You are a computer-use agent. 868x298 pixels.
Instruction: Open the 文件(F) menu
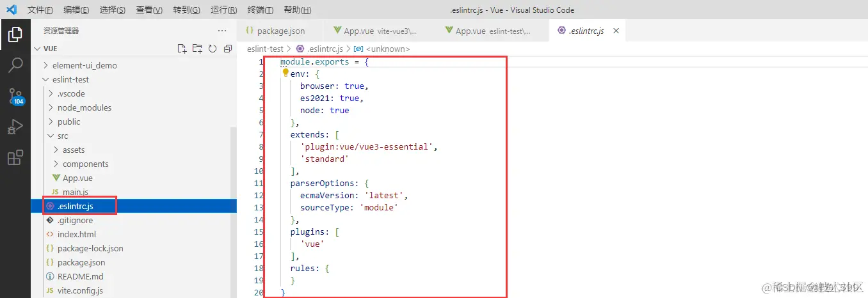click(x=41, y=10)
